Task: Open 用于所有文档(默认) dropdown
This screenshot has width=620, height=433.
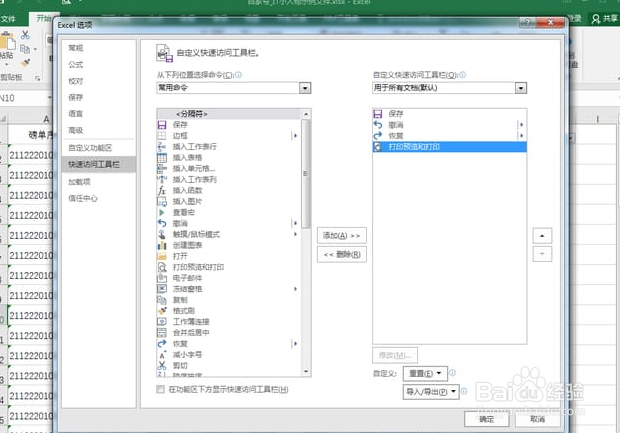Action: [x=521, y=88]
